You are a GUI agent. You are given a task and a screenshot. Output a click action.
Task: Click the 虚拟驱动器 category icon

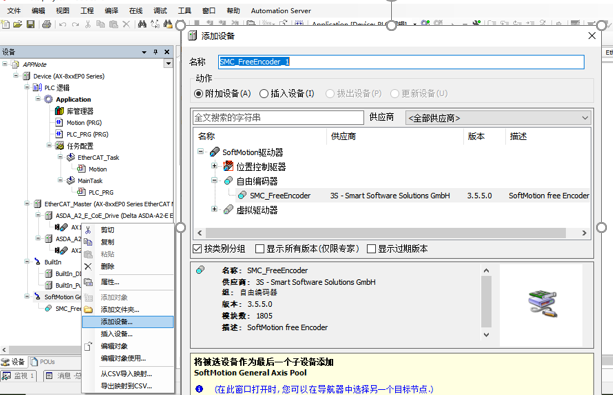[228, 210]
